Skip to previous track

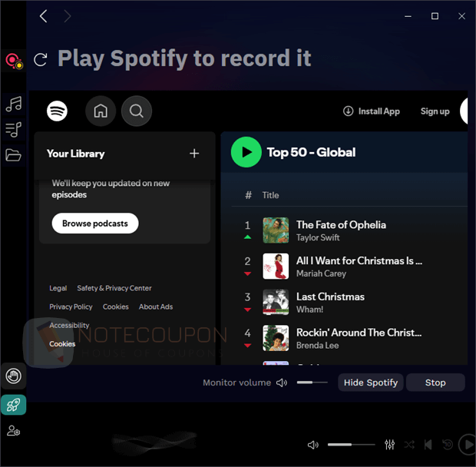(428, 445)
